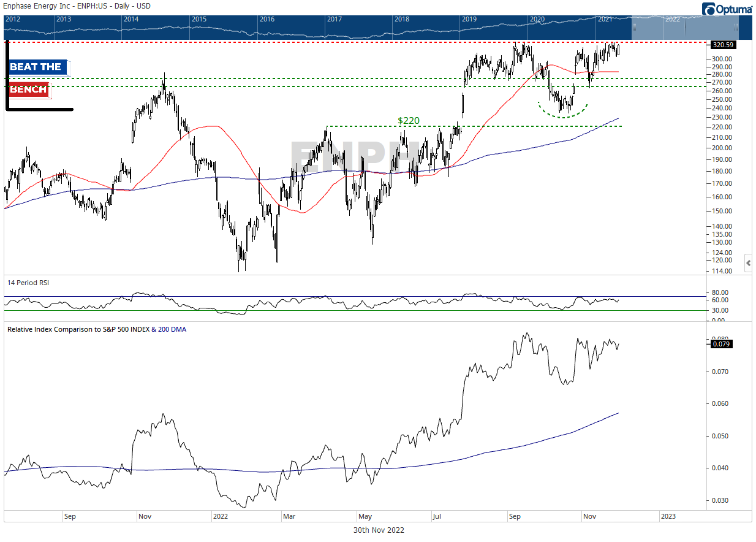Screen dimensions: 756x542
Task: Click the Sep label on date axis near 2021
Action: click(69, 516)
